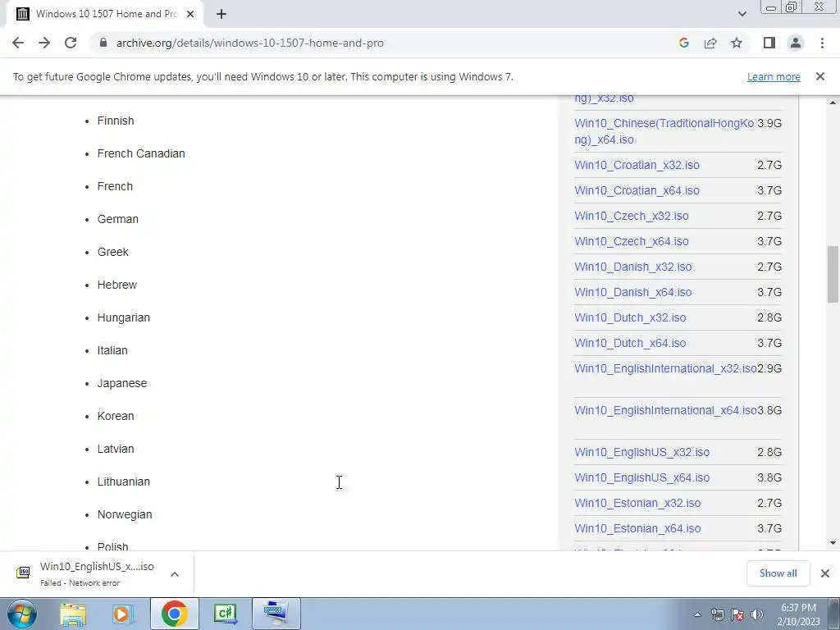Click the Show desktop strip beside clock
Image resolution: width=840 pixels, height=630 pixels.
(834, 614)
